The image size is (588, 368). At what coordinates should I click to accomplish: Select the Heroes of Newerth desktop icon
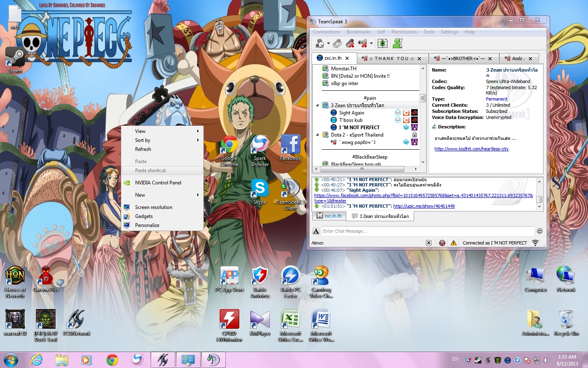[x=15, y=282]
